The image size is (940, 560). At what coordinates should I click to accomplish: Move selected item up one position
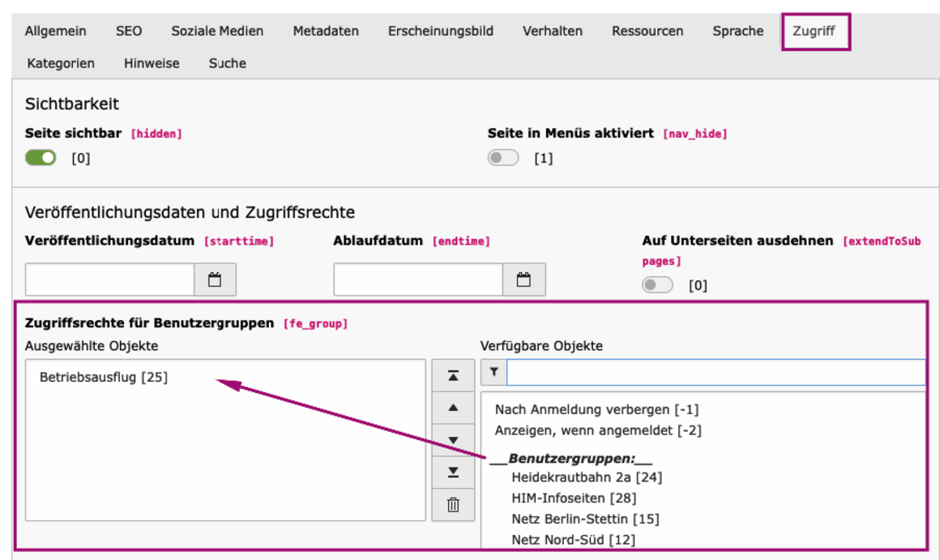tap(453, 408)
